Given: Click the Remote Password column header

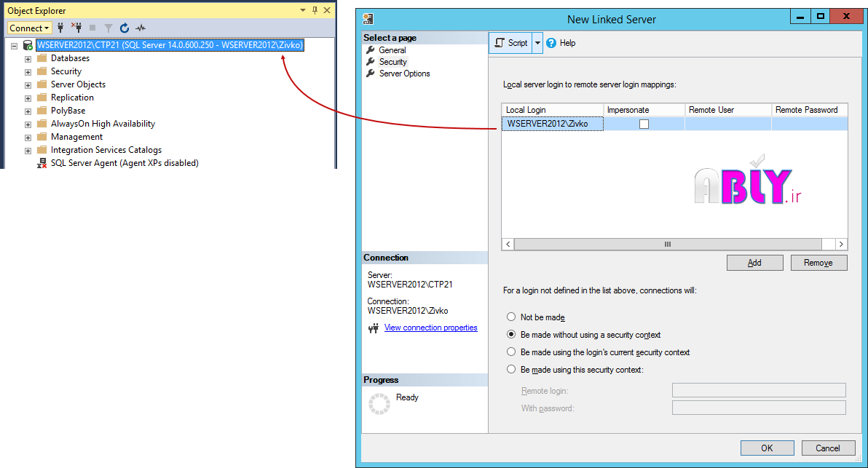Looking at the screenshot, I should 809,109.
